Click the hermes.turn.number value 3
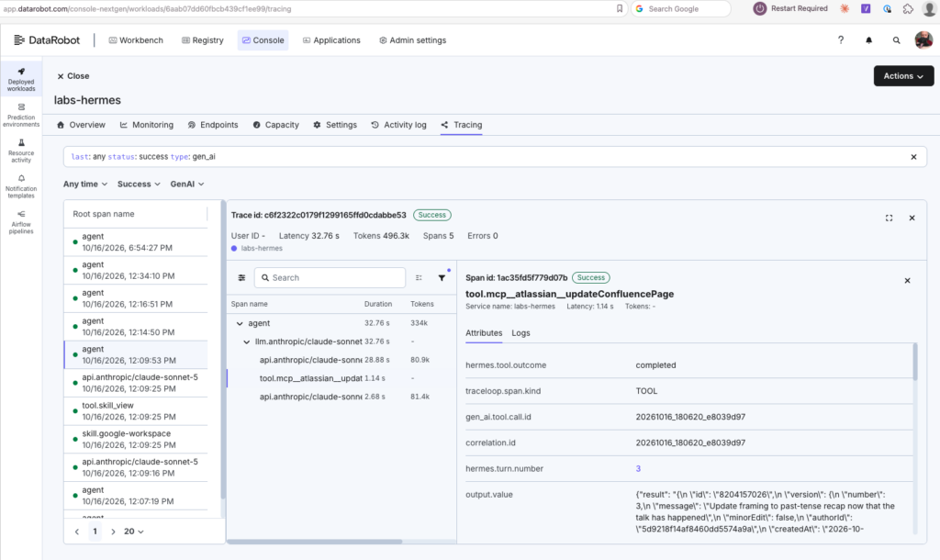 638,469
